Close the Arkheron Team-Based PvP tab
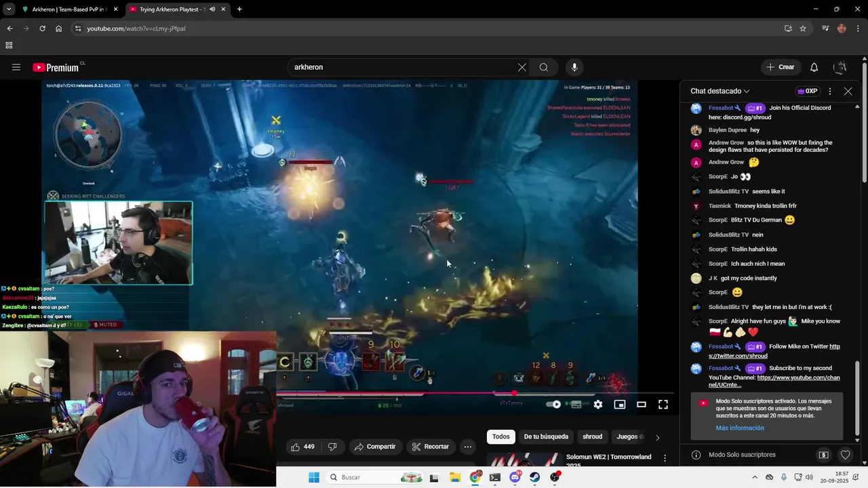This screenshot has width=868, height=488. click(115, 9)
